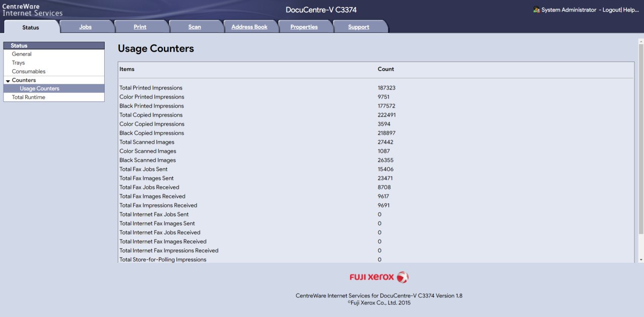Select the Status tab

[x=31, y=28]
